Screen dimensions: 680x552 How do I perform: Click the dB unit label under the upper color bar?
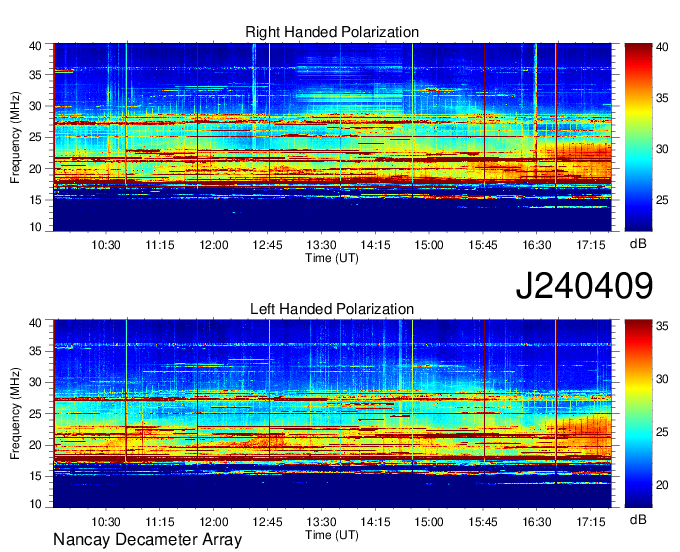(x=638, y=244)
